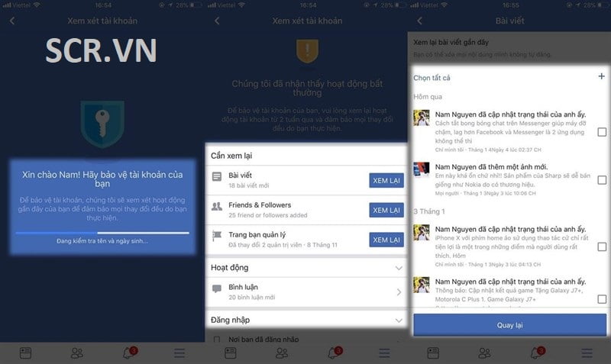The image size is (611, 364).
Task: Tap '25 friend or followers added' text
Action: 268,215
